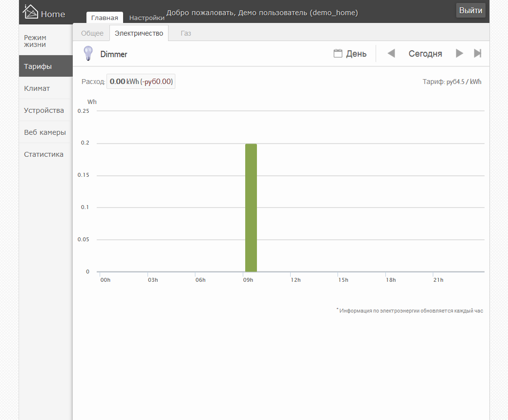
Task: Open the Главная top tab
Action: pos(105,18)
